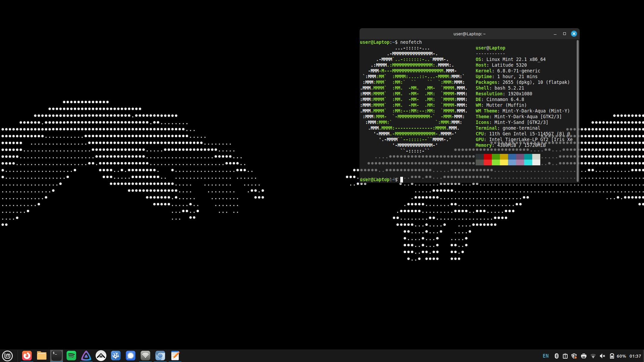Click the 'Memory: 4380MiB / 15720MiB' line
The width and height of the screenshot is (644, 362).
511,145
